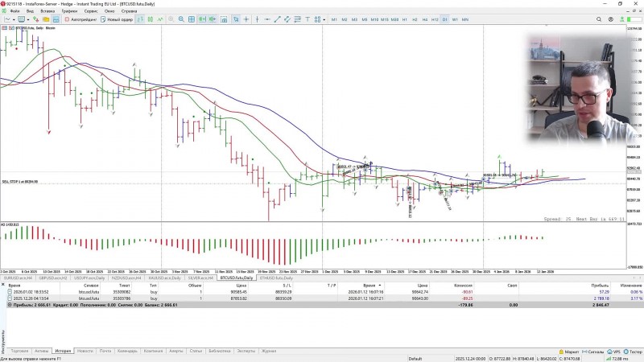This screenshot has height=362, width=644.
Task: Sort history by Прибыль column header
Action: point(600,286)
